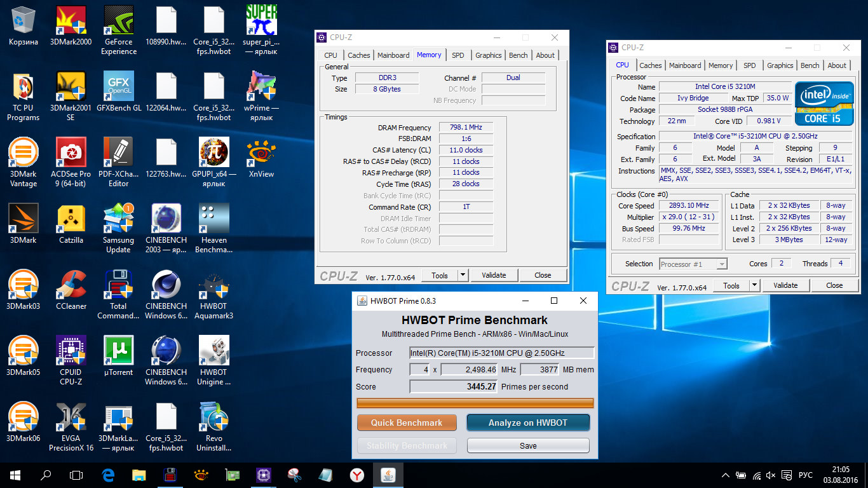This screenshot has height=488, width=868.
Task: Launch the wPrime shortcut on desktop
Action: (261, 97)
